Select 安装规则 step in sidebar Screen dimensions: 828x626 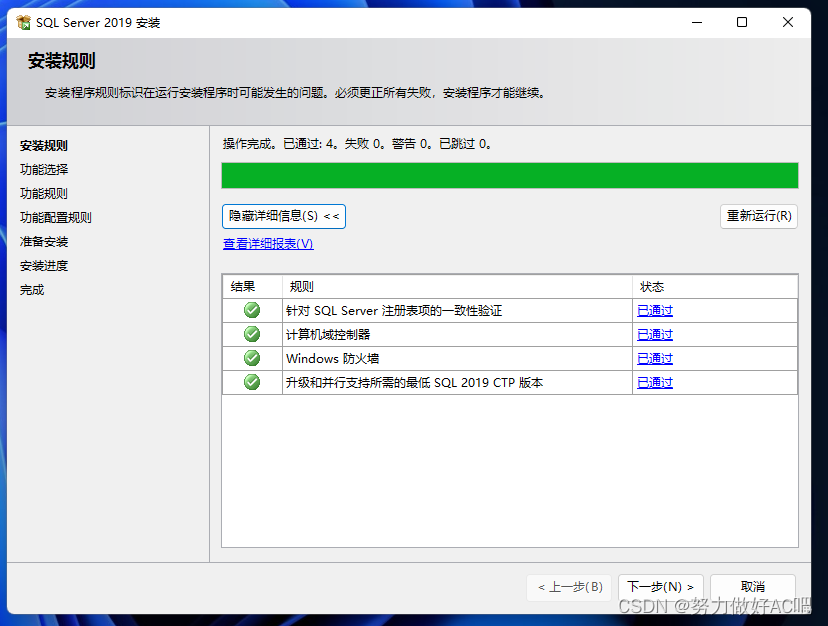pos(44,145)
